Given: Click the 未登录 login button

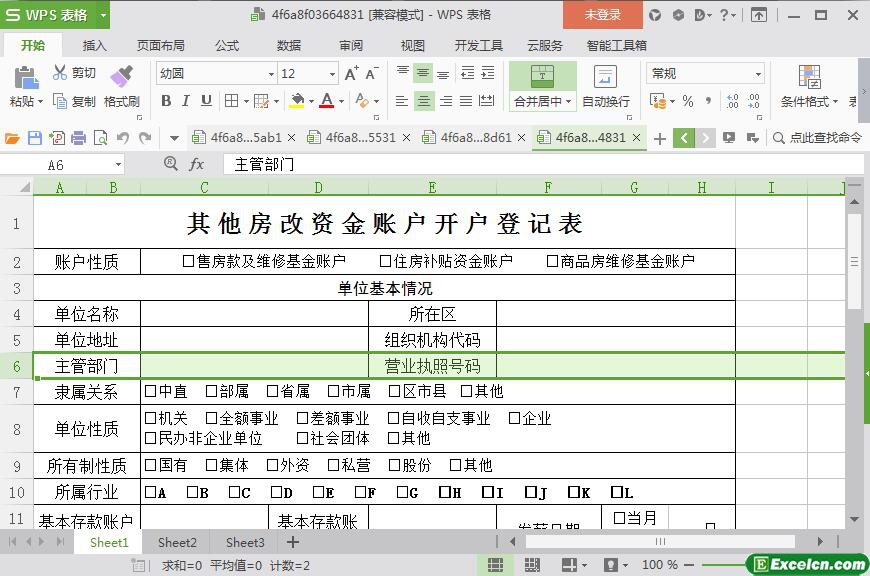Looking at the screenshot, I should point(602,15).
